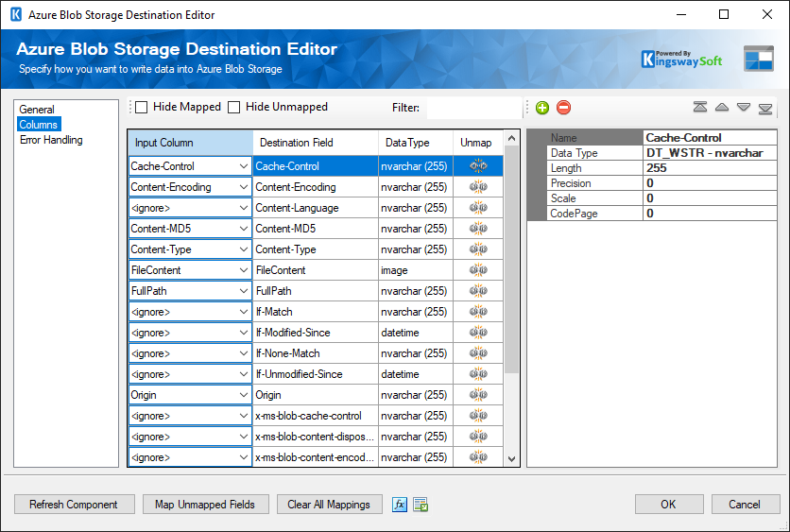
Task: Open the General page
Action: pos(37,110)
